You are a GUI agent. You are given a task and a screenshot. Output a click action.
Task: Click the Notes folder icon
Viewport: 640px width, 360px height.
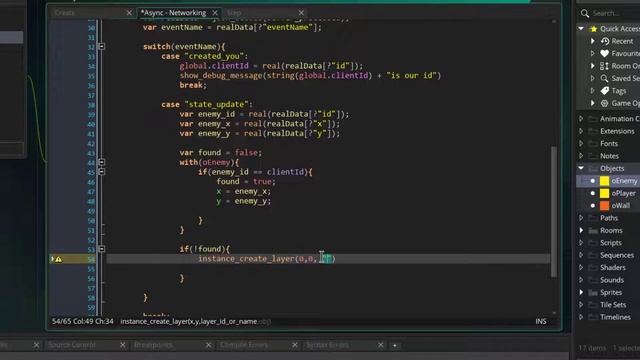point(593,156)
